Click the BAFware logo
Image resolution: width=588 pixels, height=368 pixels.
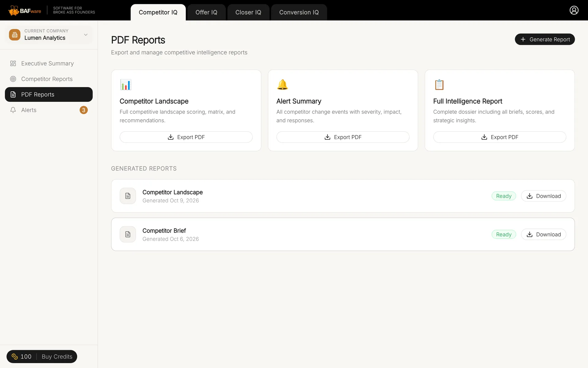coord(25,10)
